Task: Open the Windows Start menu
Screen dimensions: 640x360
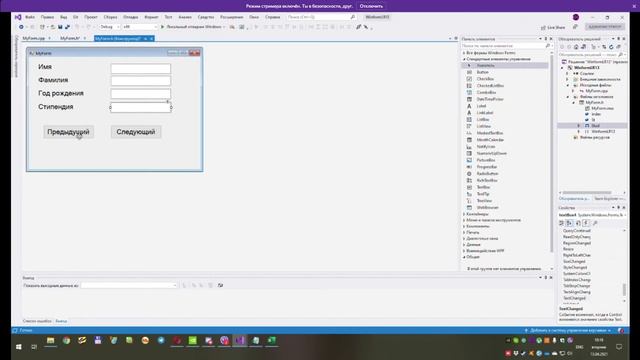Action: (x=18, y=347)
